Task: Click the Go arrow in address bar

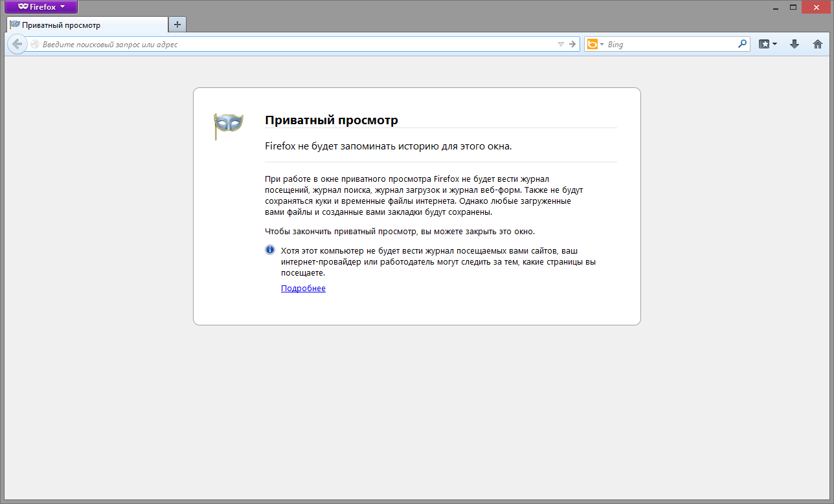Action: (572, 45)
